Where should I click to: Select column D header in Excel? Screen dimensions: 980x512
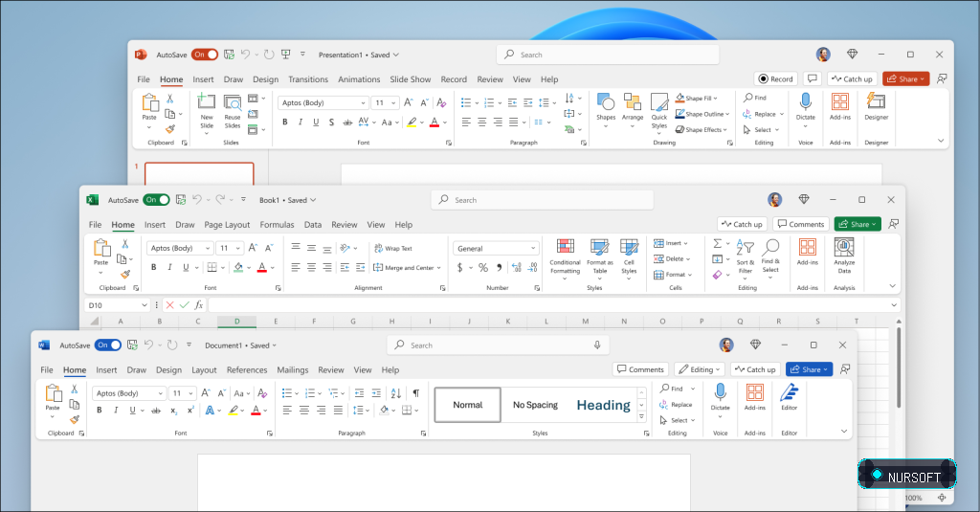(237, 322)
